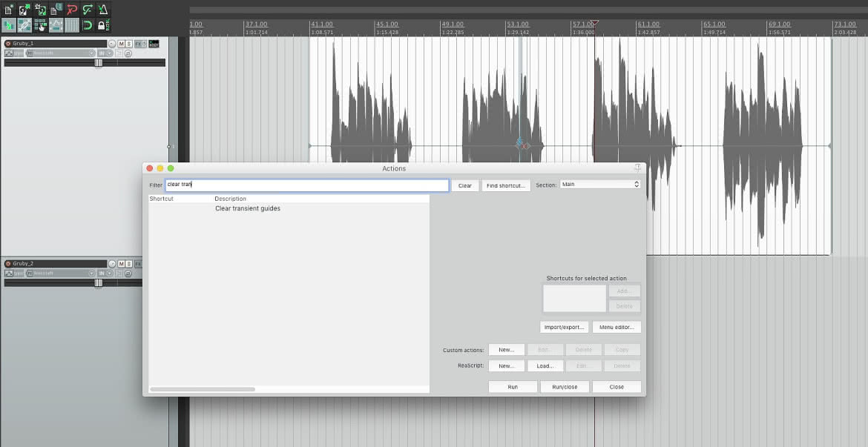Open Project Settings from the toolbar
The width and height of the screenshot is (868, 447).
[x=56, y=10]
